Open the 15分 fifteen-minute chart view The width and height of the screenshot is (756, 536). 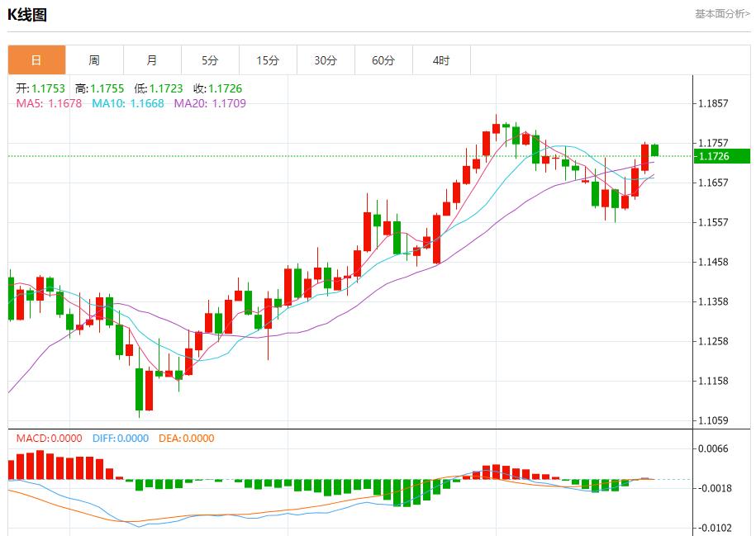(x=268, y=59)
